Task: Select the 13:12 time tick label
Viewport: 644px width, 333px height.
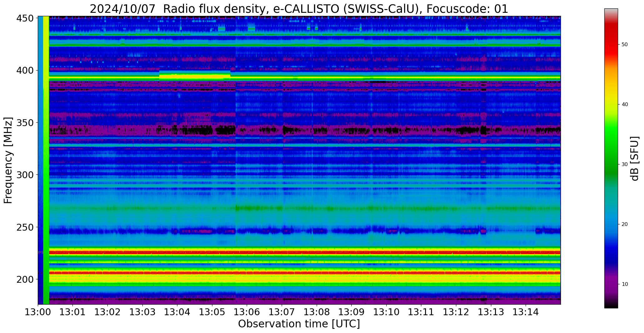Action: [456, 312]
